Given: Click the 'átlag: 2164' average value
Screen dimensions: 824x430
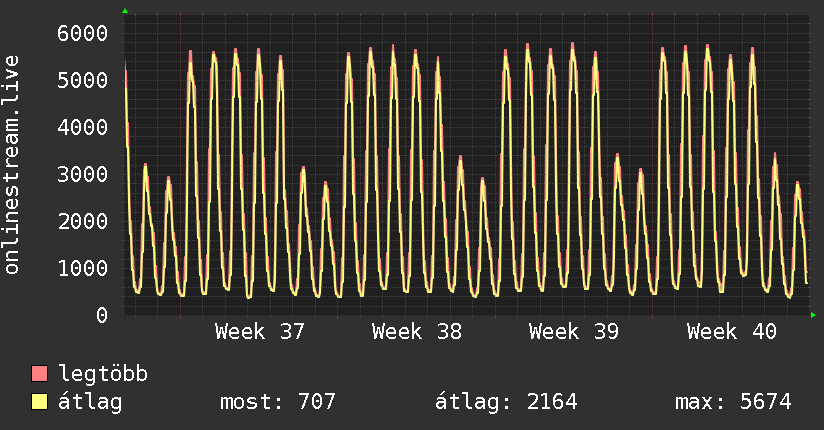Looking at the screenshot, I should point(506,403).
